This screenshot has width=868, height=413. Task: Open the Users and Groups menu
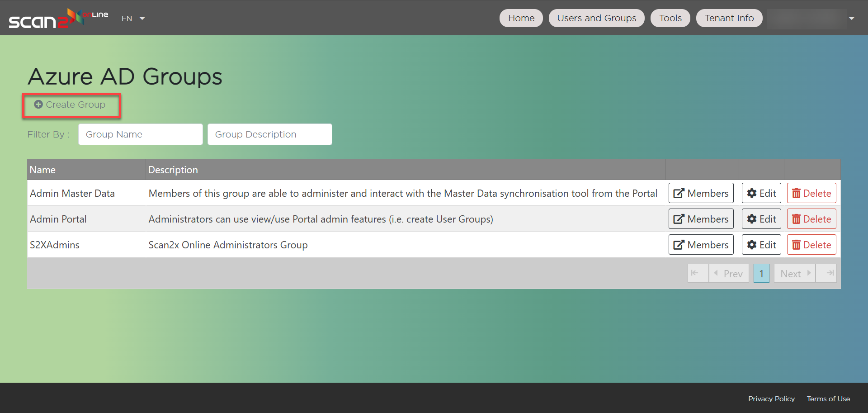coord(596,18)
